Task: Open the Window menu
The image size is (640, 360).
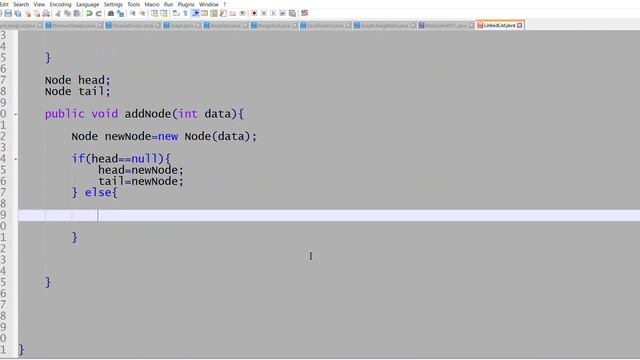Action: click(209, 4)
